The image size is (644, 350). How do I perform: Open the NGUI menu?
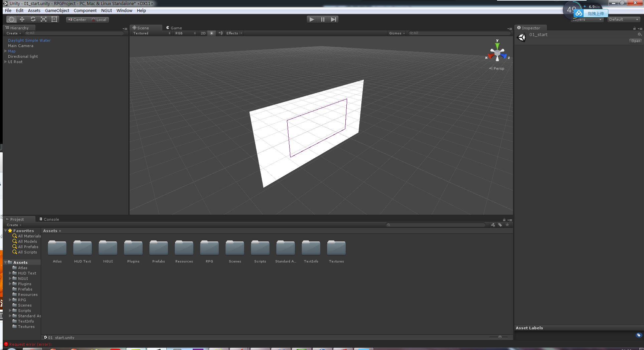107,10
